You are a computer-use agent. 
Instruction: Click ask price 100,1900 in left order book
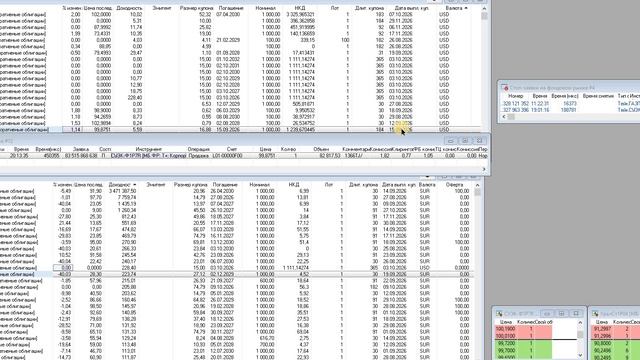(x=505, y=329)
